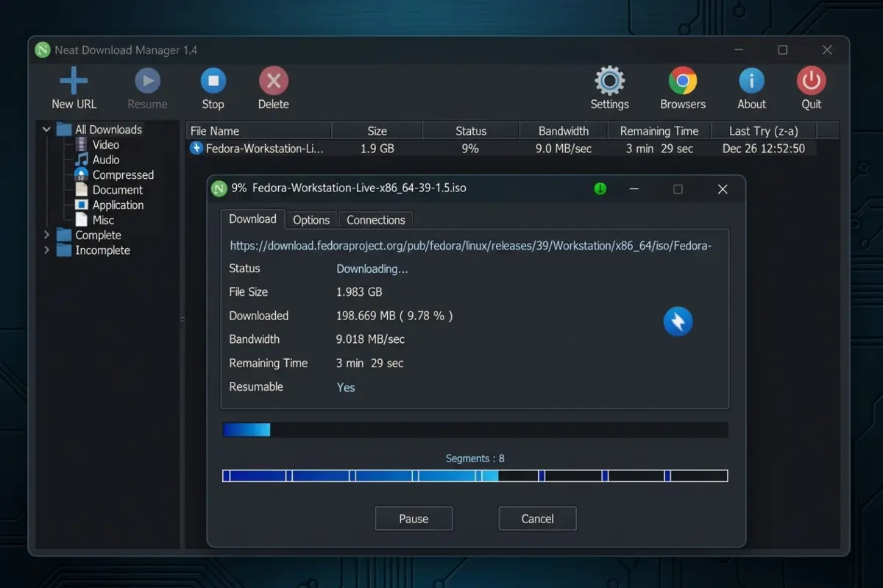This screenshot has width=883, height=588.
Task: Click the 9.0 MB/sec bandwidth cell
Action: tap(564, 149)
